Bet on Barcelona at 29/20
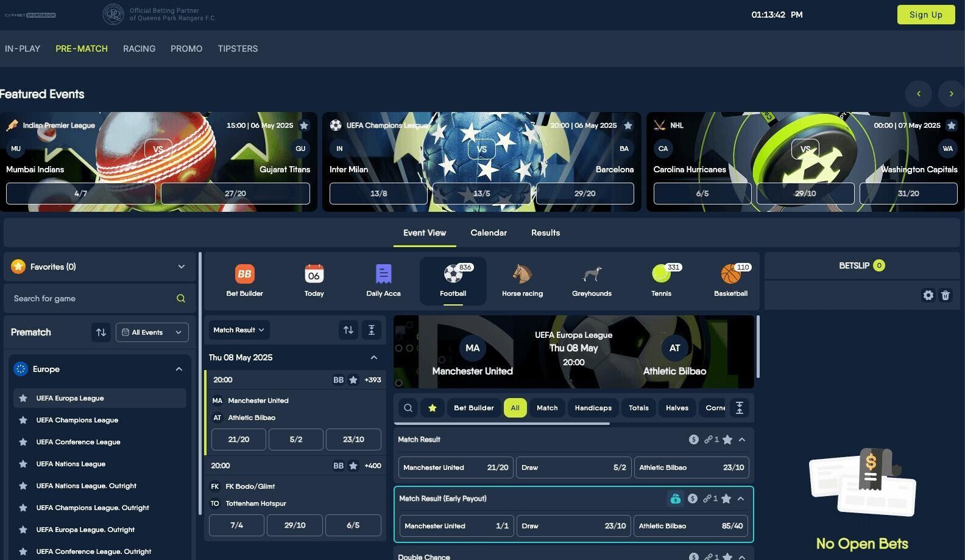Screen dimensions: 965x560 click(x=585, y=194)
